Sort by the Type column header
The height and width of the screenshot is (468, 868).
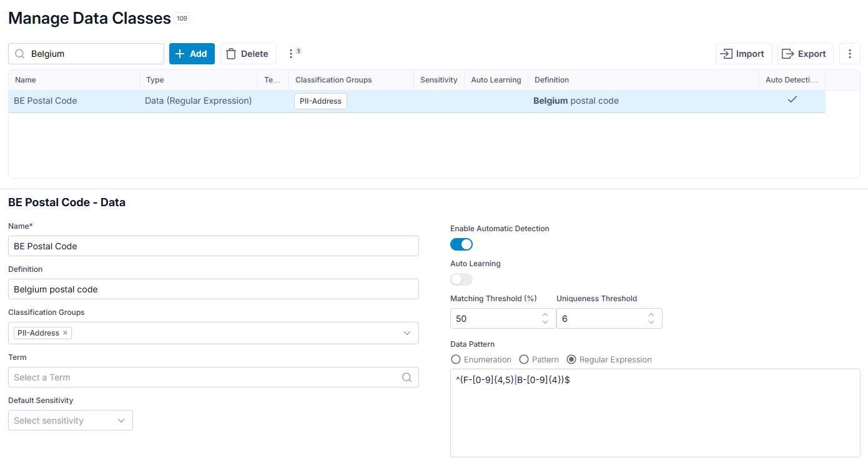click(199, 80)
